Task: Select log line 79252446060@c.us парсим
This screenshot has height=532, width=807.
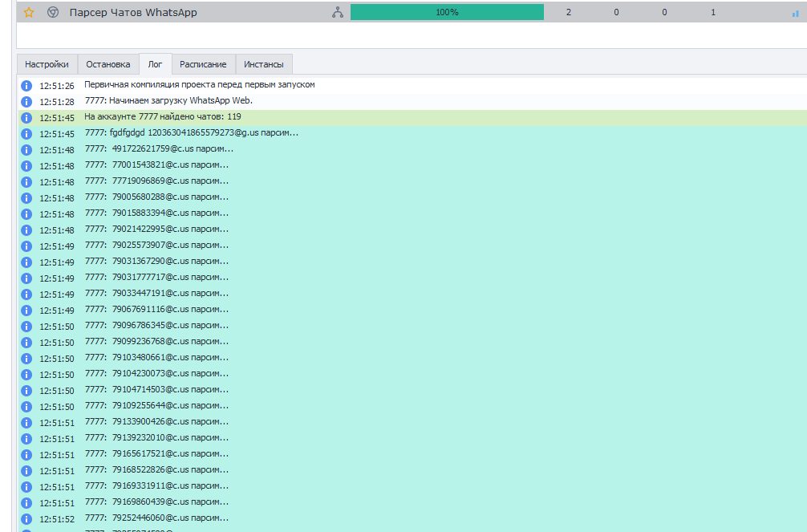Action: tap(412, 518)
